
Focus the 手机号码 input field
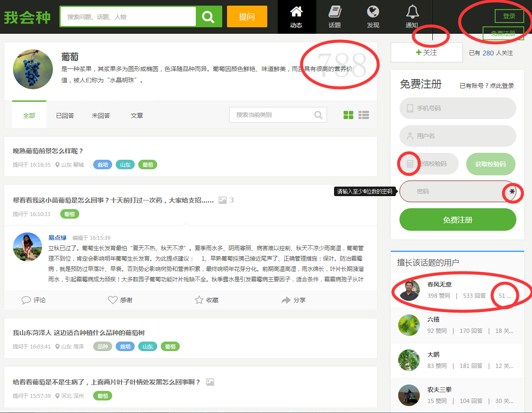coord(457,108)
